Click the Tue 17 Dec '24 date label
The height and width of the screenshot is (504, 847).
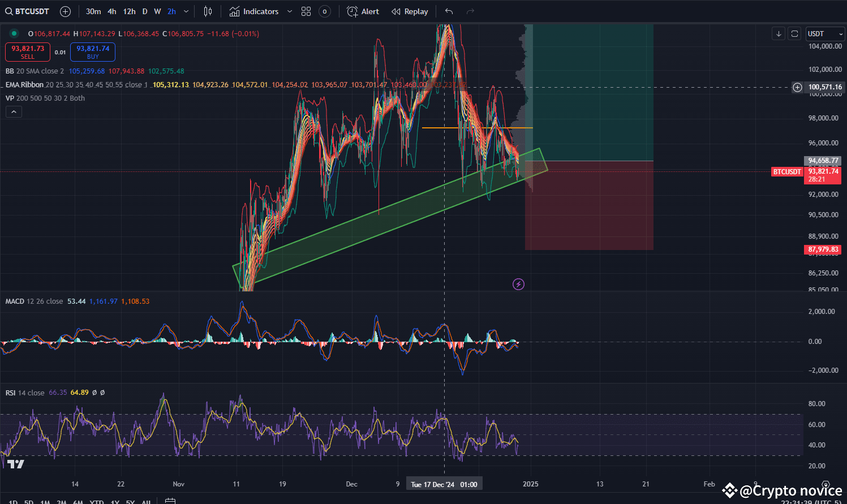[444, 484]
